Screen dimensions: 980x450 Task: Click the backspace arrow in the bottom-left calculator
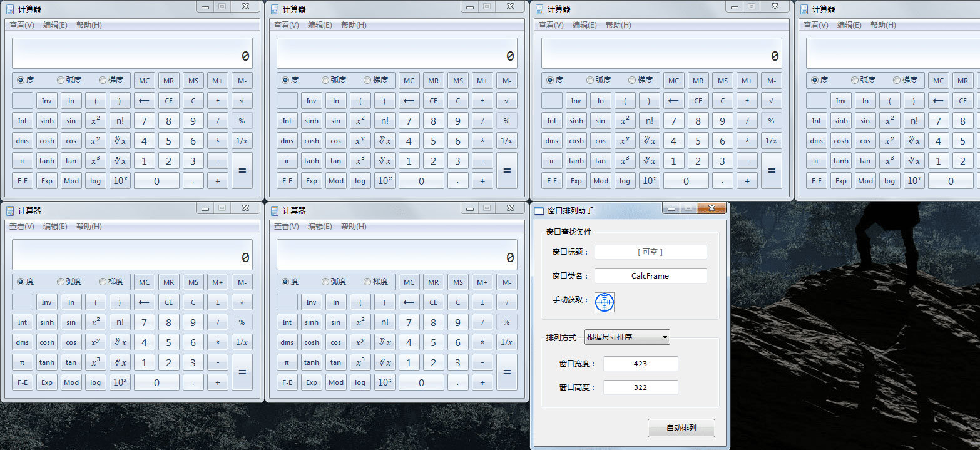click(x=144, y=302)
